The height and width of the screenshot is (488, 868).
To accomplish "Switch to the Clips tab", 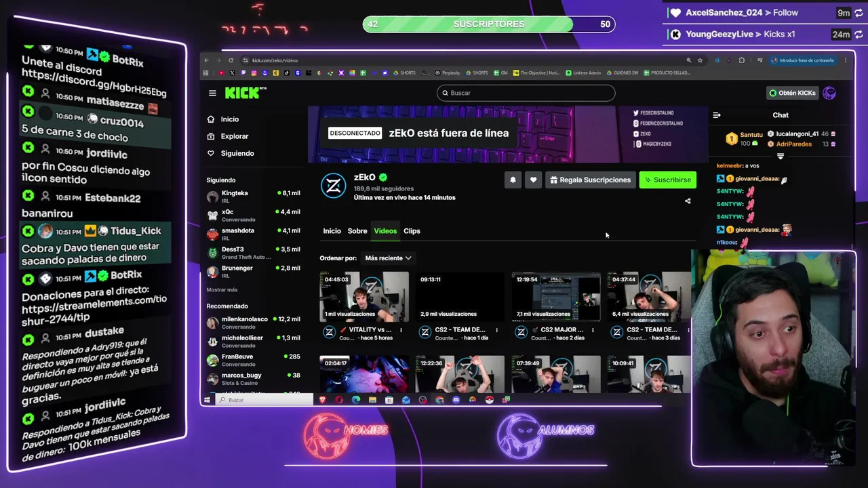I will click(412, 231).
